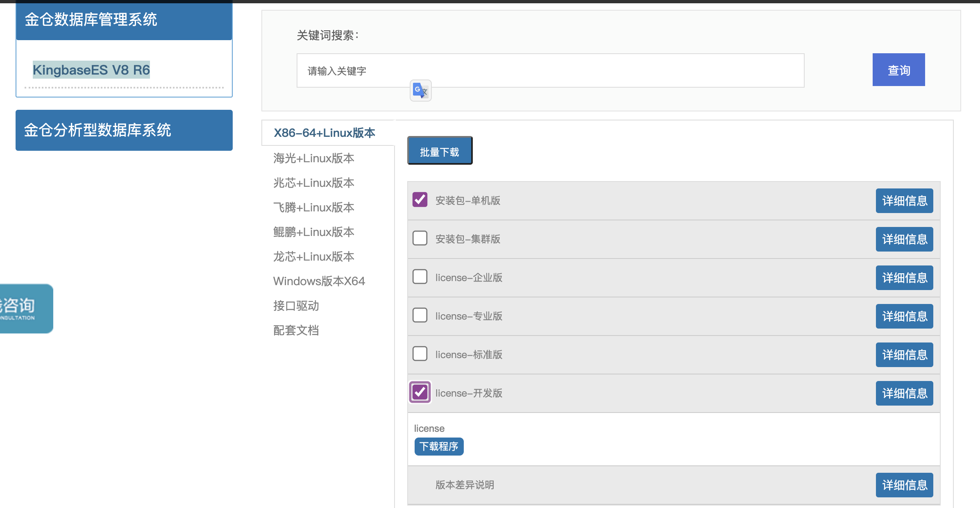Uncheck the license-开发版 checkbox
This screenshot has height=508, width=980.
click(x=419, y=392)
